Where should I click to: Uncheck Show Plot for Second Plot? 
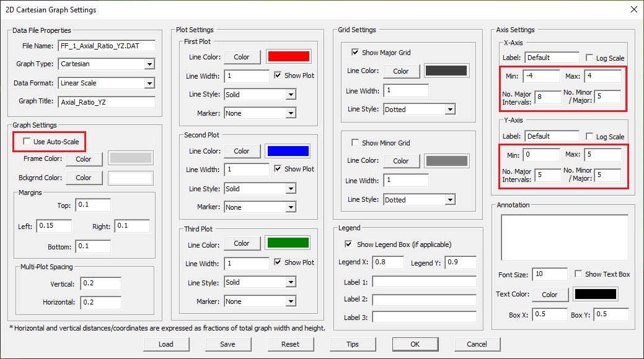click(278, 169)
